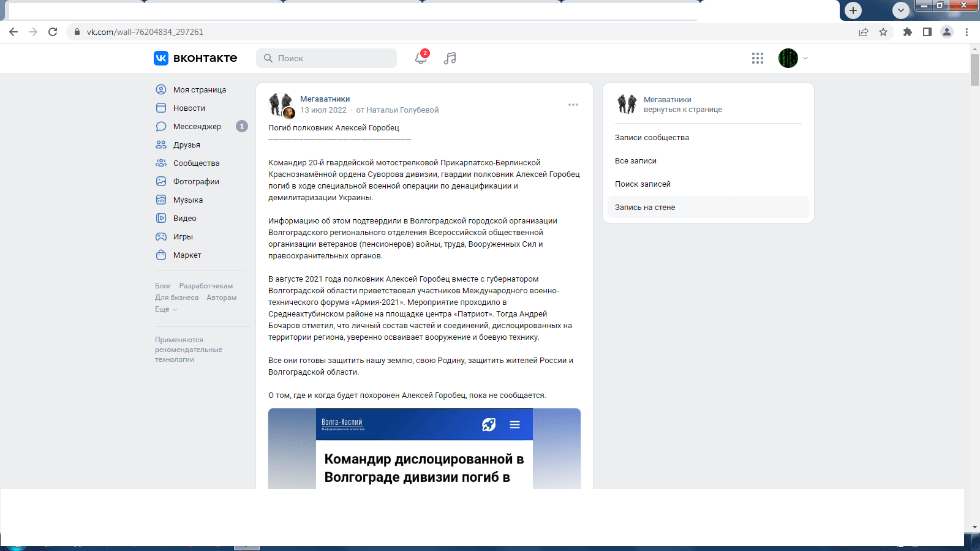Open Моя страница in sidebar
The height and width of the screenshot is (551, 980).
coord(200,89)
